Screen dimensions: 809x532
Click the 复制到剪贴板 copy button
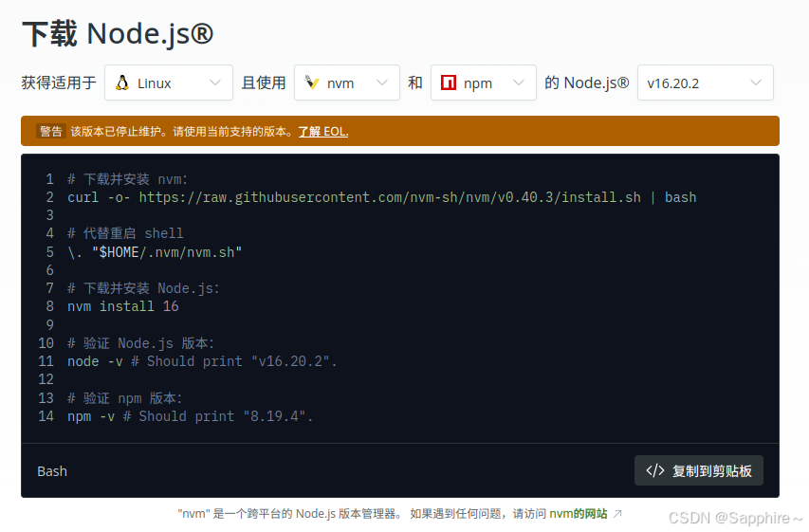[699, 470]
